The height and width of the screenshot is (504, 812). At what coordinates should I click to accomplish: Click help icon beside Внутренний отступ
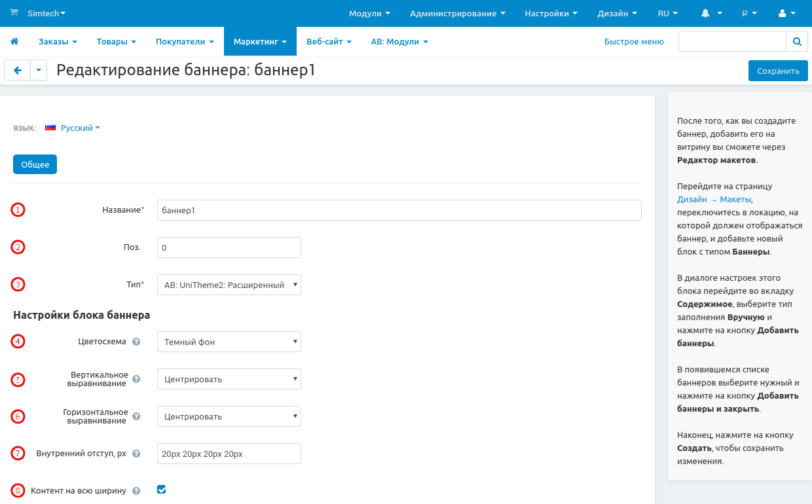(x=136, y=454)
